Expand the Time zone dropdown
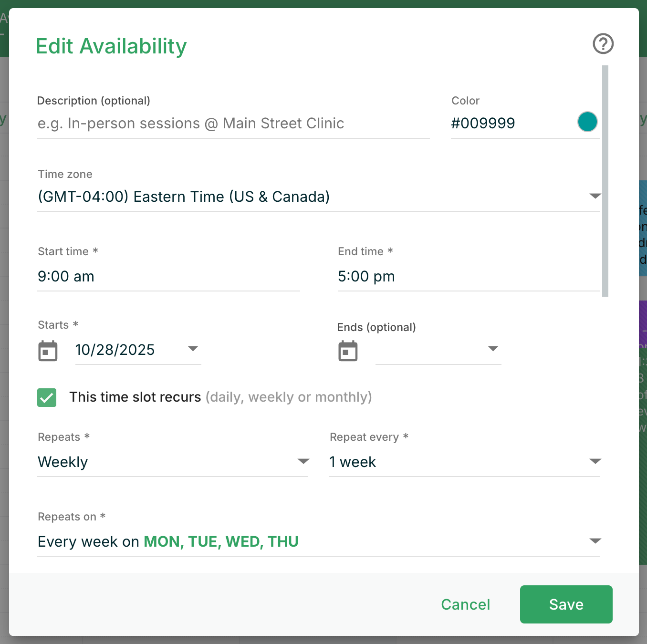This screenshot has height=644, width=647. pyautogui.click(x=595, y=196)
